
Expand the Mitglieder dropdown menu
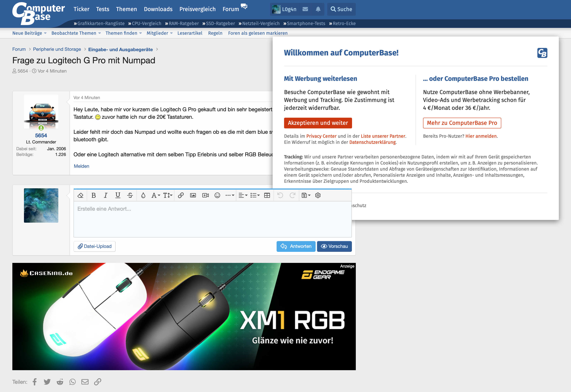(171, 33)
